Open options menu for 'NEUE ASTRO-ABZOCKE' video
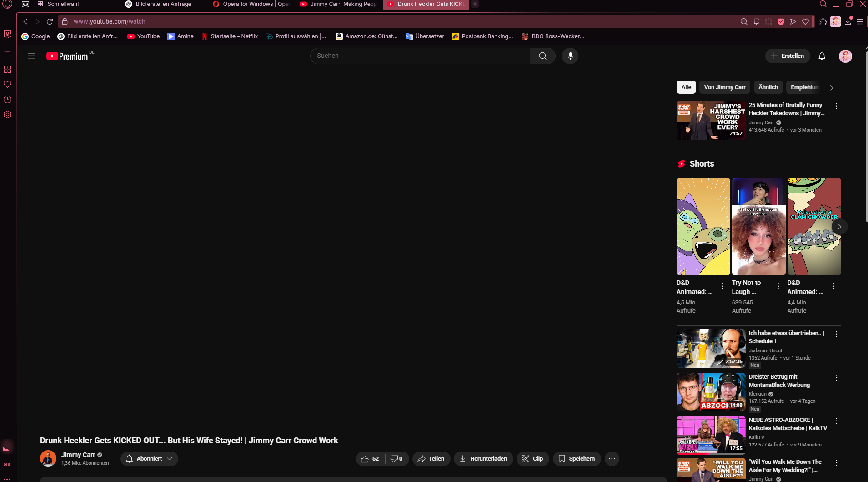 (x=836, y=421)
